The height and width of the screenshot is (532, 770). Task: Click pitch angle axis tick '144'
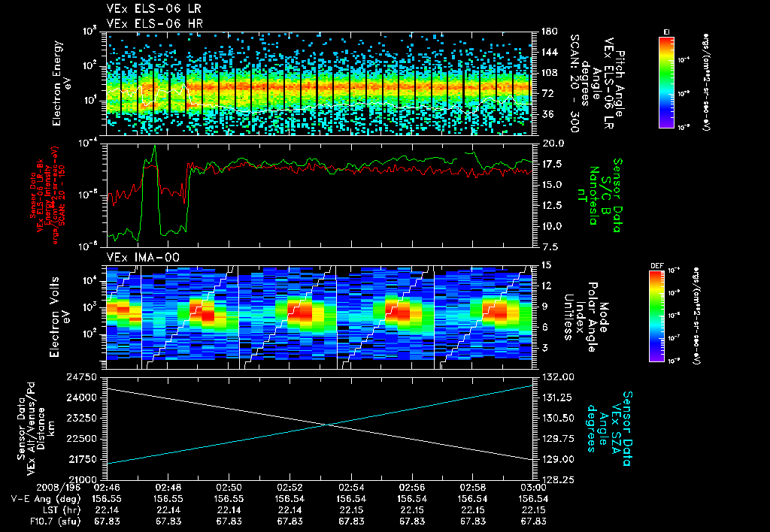(x=550, y=53)
